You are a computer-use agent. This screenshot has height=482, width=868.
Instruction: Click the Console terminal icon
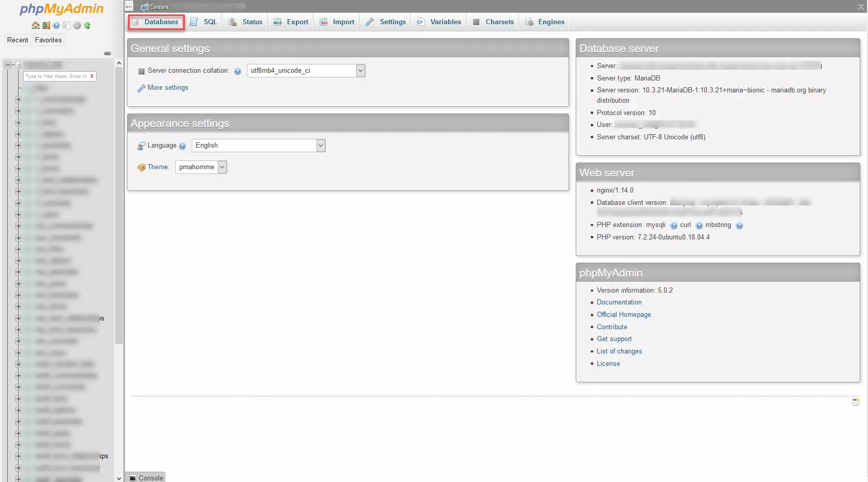pos(133,478)
